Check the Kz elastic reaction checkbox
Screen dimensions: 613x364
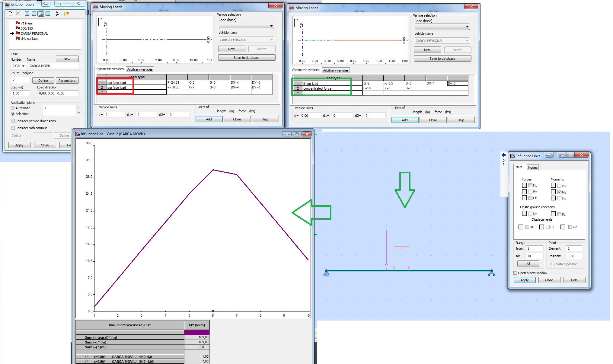click(x=559, y=214)
